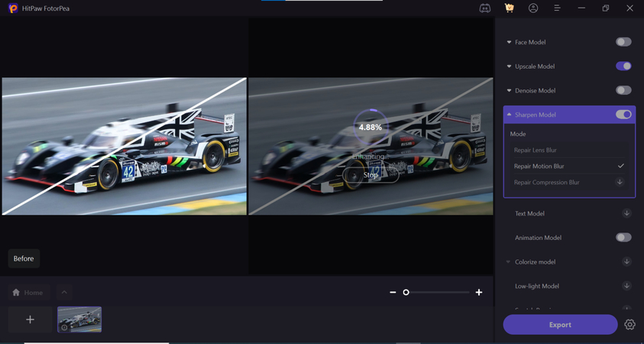Download the Colorize model
Viewport: 644px width, 344px height.
626,261
